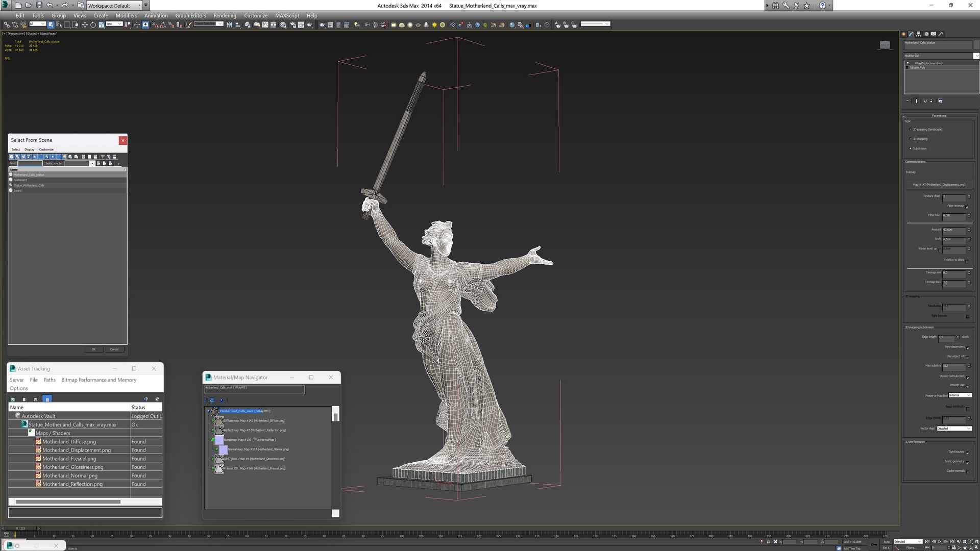980x551 pixels.
Task: Toggle the Relative to bbox checkbox
Action: (x=967, y=261)
